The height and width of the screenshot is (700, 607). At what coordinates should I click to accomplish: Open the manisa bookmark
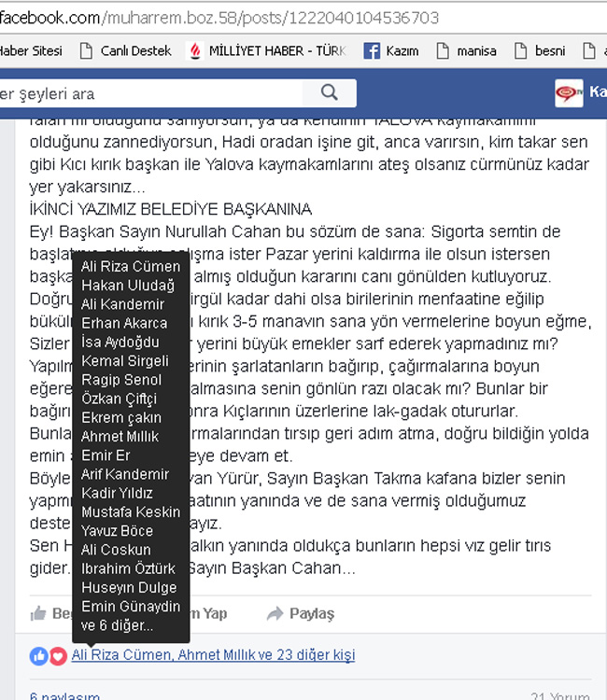466,51
